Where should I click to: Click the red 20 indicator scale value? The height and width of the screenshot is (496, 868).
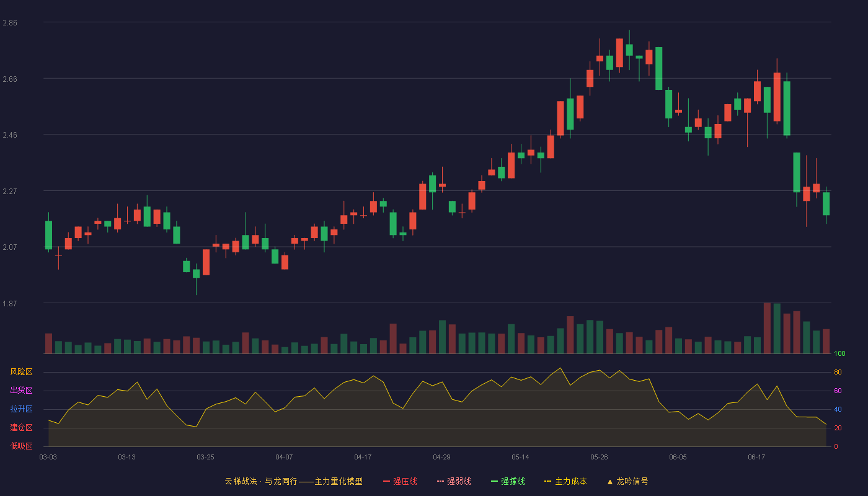coord(838,428)
